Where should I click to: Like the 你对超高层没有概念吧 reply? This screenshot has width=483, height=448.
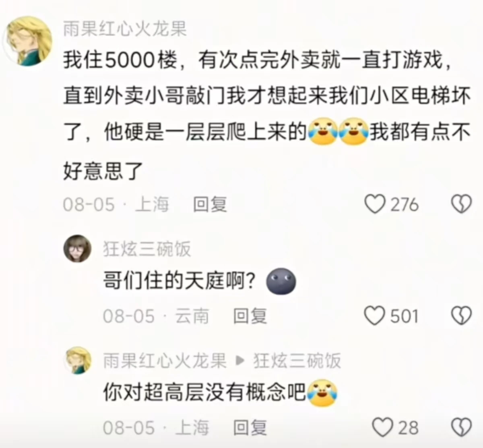coord(382,427)
